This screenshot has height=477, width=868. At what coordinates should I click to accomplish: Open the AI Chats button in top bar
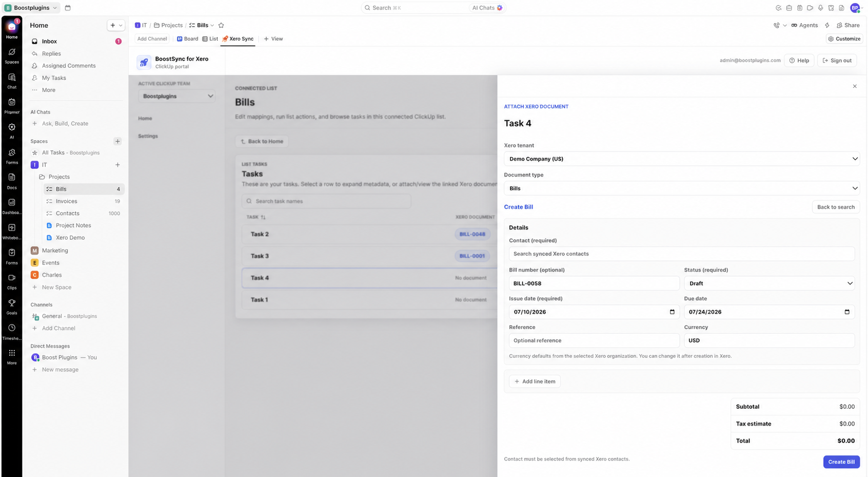click(x=487, y=8)
